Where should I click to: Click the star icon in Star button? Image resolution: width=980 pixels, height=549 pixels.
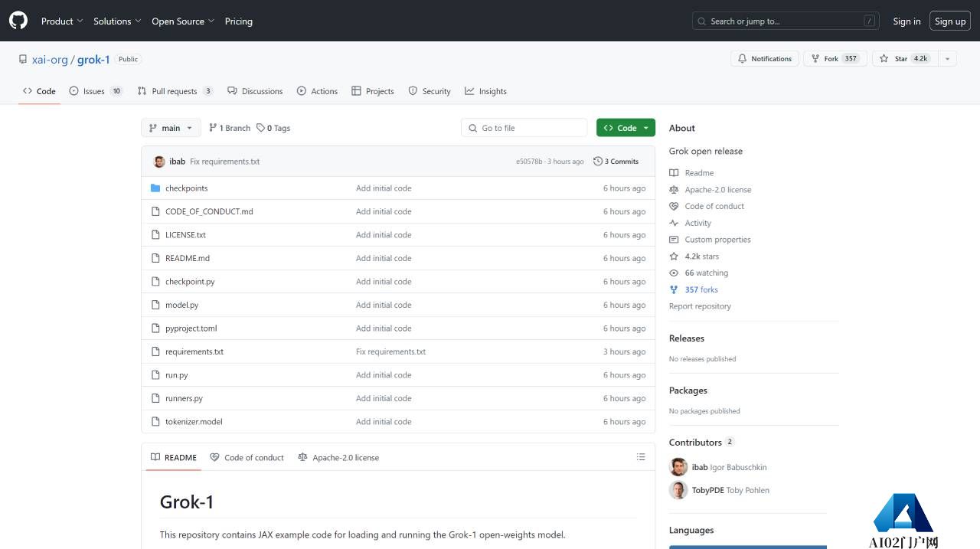(x=884, y=59)
